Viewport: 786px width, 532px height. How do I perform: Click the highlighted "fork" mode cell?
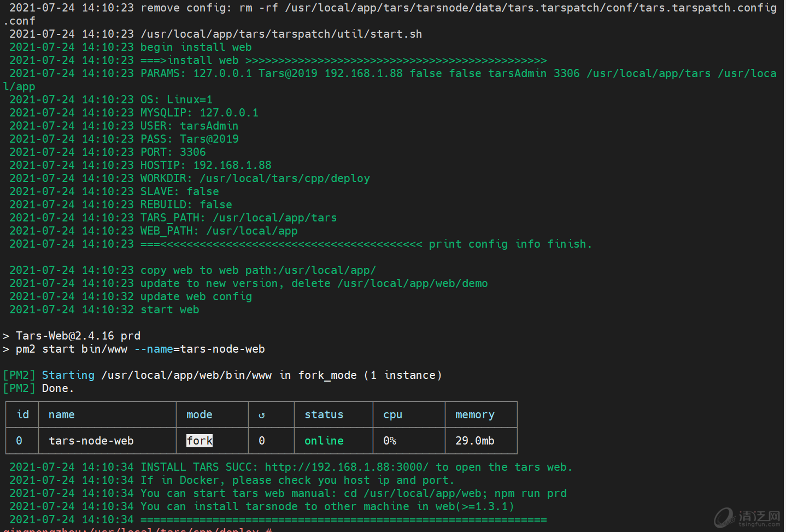pyautogui.click(x=200, y=441)
